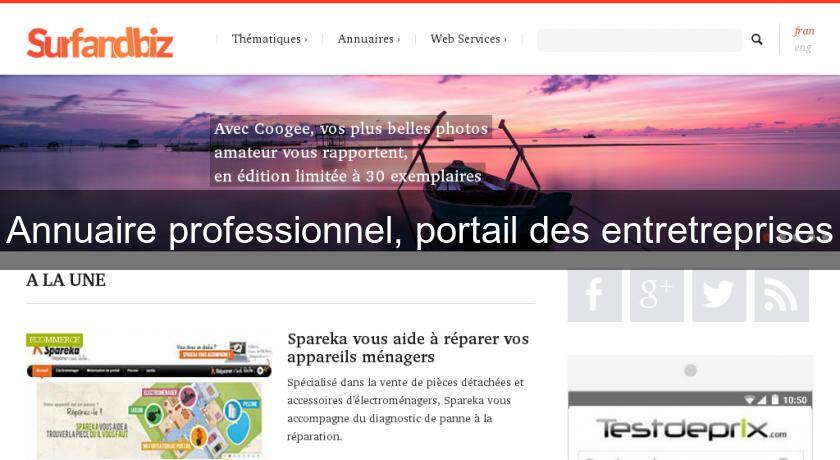This screenshot has width=840, height=460.
Task: Open the Twitter bird icon
Action: pyautogui.click(x=719, y=296)
